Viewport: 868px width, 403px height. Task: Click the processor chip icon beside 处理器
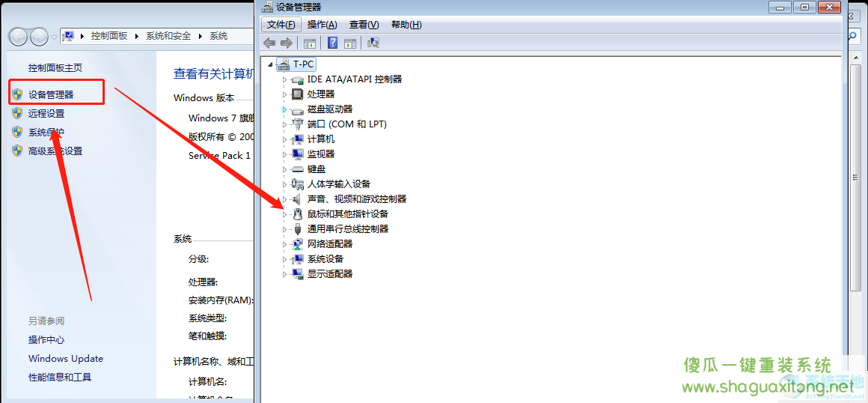298,94
